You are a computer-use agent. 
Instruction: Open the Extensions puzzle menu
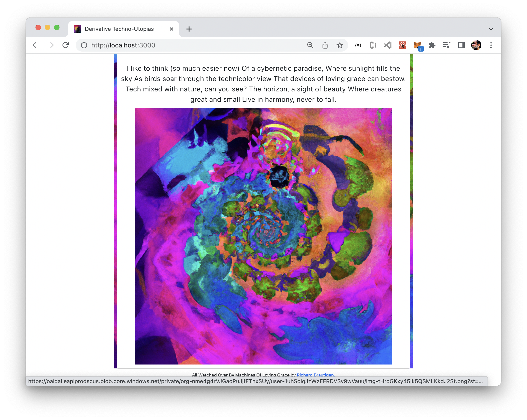coord(432,45)
